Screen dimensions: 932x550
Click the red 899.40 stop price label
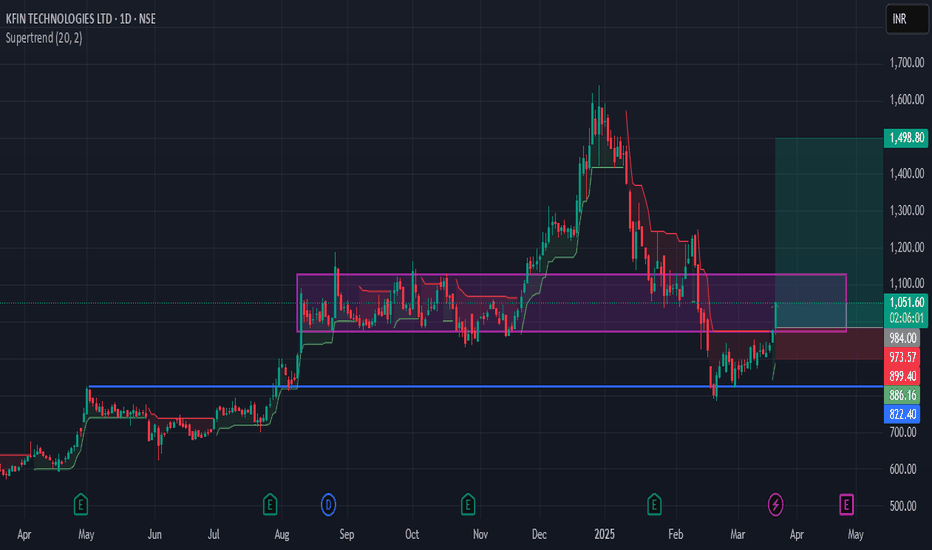click(x=902, y=376)
